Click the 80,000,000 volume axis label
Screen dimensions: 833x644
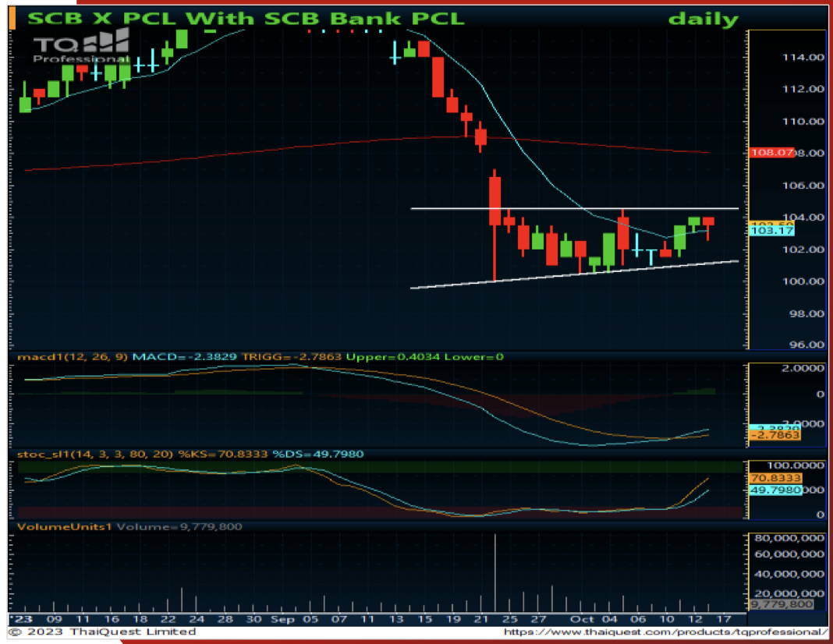click(789, 538)
